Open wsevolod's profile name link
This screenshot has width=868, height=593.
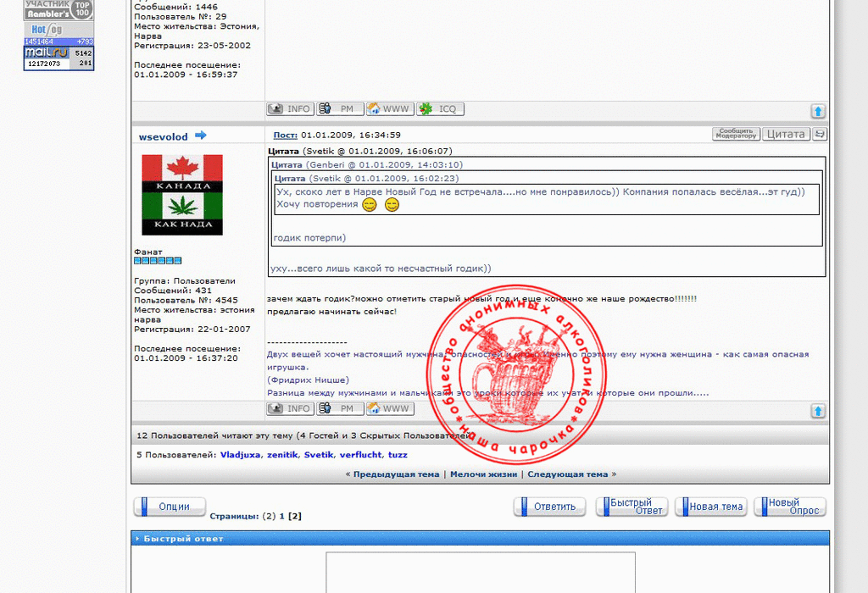coord(163,136)
